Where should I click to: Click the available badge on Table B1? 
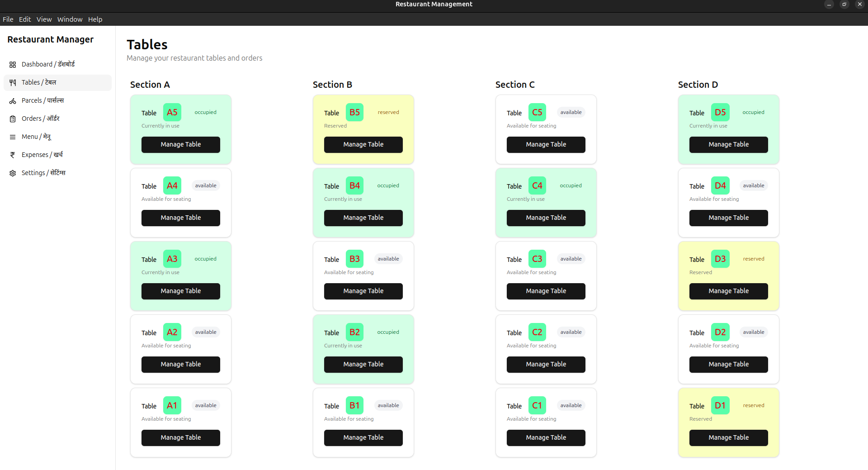coord(388,405)
